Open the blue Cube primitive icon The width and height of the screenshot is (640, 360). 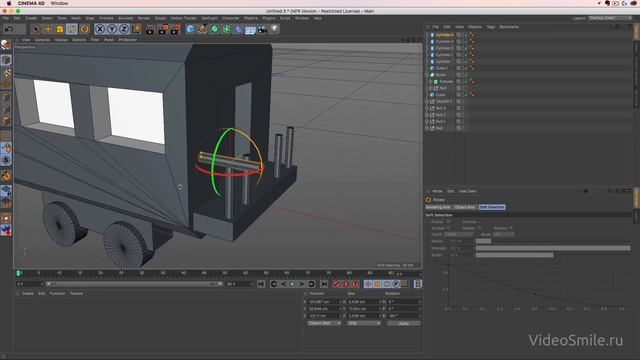(190, 29)
